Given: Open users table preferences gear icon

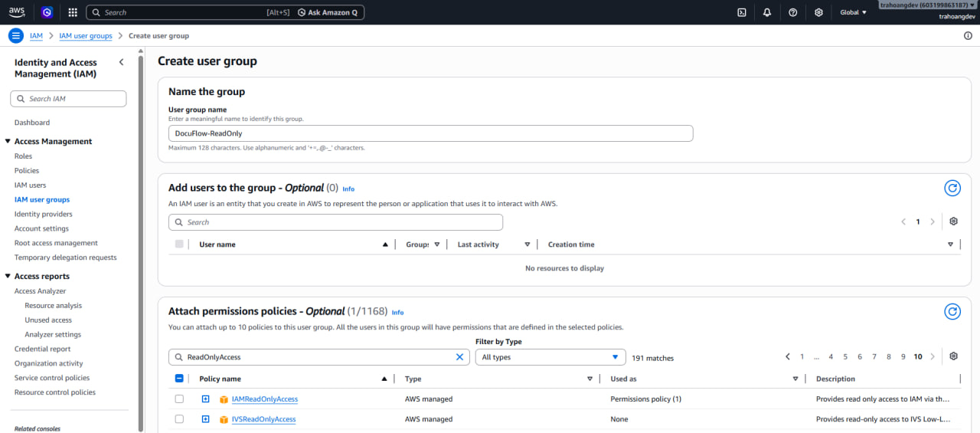Looking at the screenshot, I should tap(953, 221).
